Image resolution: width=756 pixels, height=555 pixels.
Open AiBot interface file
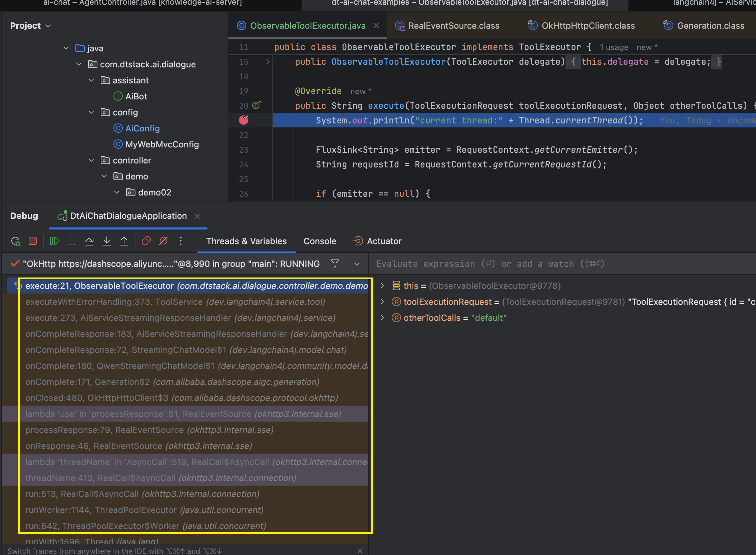click(130, 96)
